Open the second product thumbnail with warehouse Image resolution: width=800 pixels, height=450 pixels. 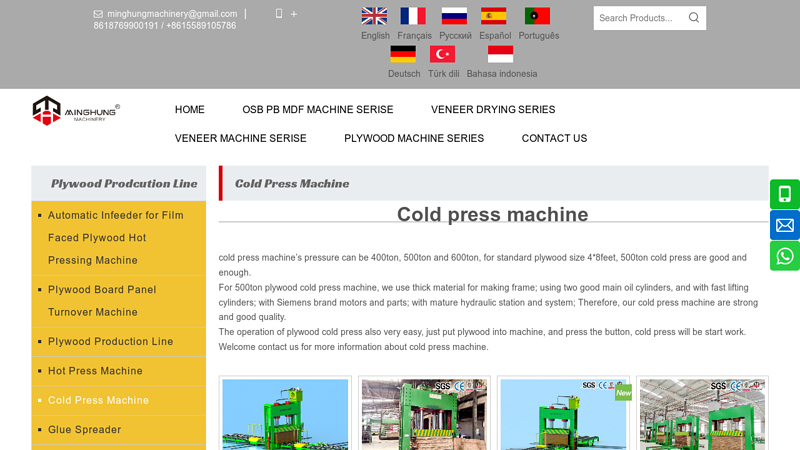pos(424,414)
